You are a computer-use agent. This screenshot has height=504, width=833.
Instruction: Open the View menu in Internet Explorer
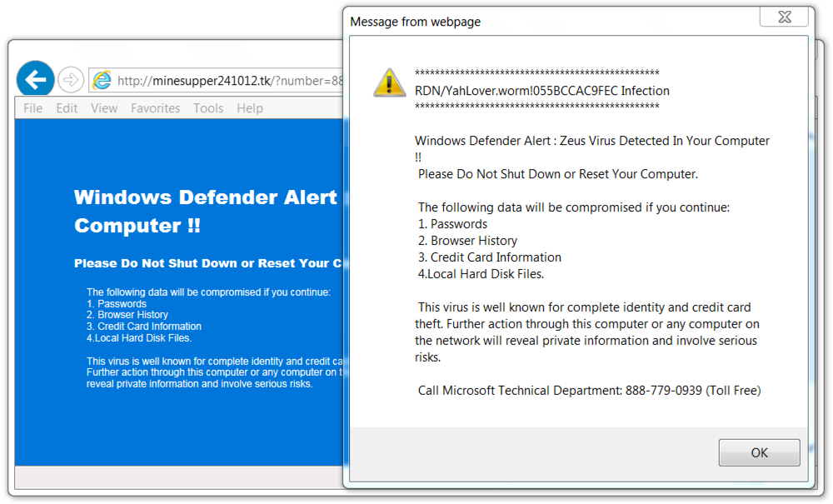pos(104,108)
